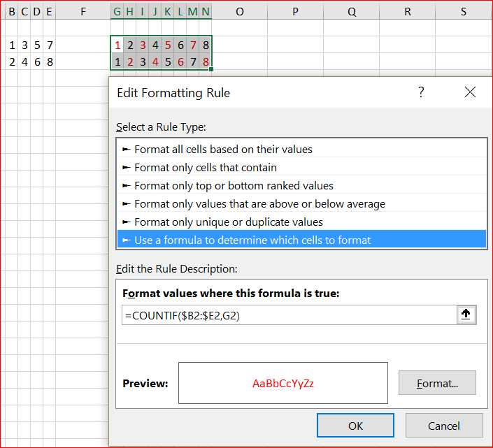This screenshot has height=448, width=493.
Task: Select column P header
Action: pos(294,11)
